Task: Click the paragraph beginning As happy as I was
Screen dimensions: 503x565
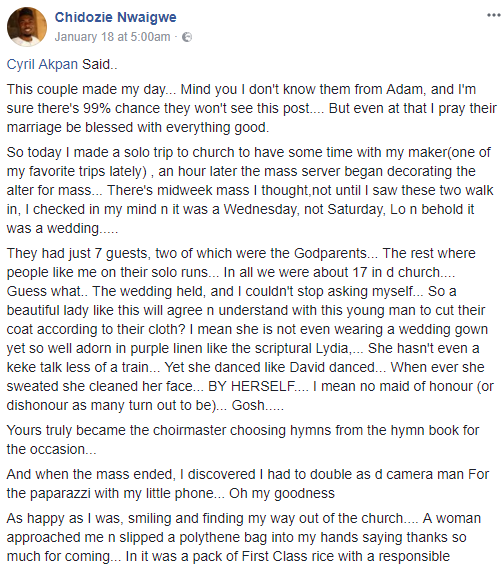Action: click(x=244, y=537)
